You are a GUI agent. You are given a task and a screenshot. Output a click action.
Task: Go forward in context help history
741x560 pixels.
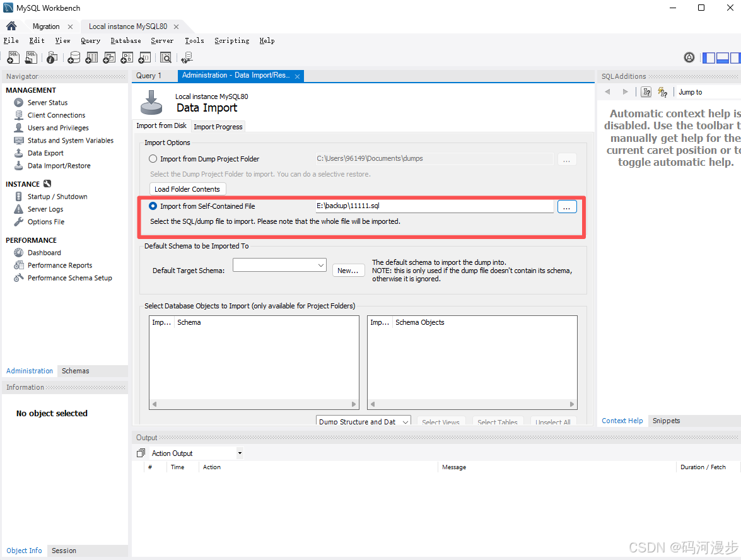[625, 91]
